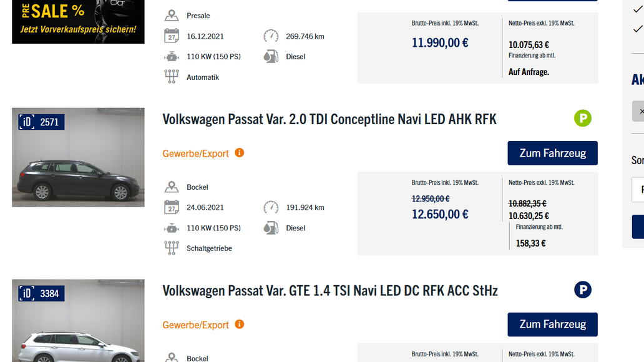Open the Gewerbe/Export link on the Conceptline listing
The width and height of the screenshot is (644, 362).
pos(197,153)
